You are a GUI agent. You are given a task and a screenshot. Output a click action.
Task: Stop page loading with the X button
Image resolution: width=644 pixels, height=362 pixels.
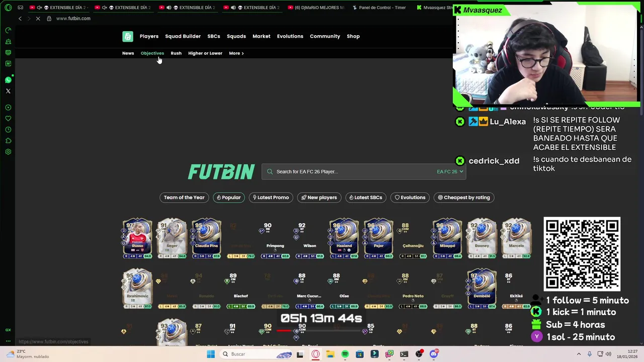pyautogui.click(x=38, y=19)
